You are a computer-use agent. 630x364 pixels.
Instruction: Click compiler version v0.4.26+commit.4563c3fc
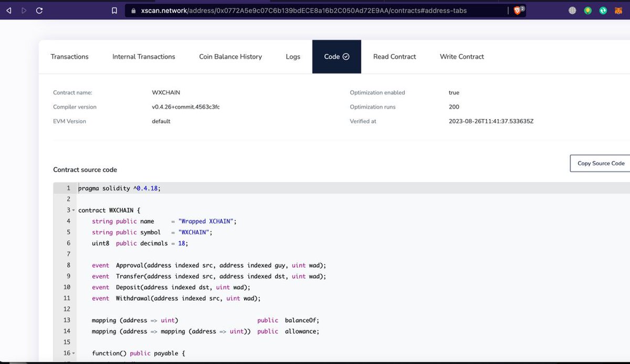coord(186,107)
